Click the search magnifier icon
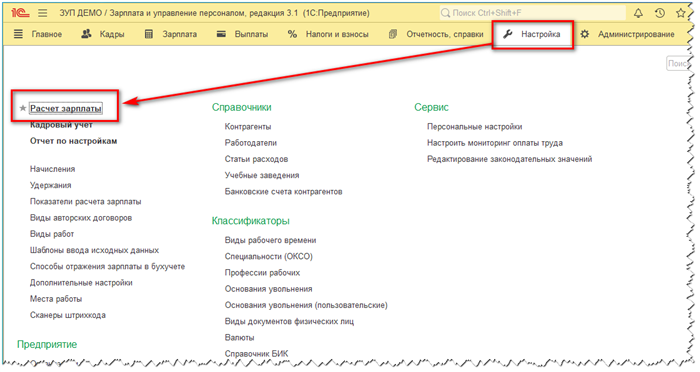Image resolution: width=700 pixels, height=372 pixels. (445, 13)
